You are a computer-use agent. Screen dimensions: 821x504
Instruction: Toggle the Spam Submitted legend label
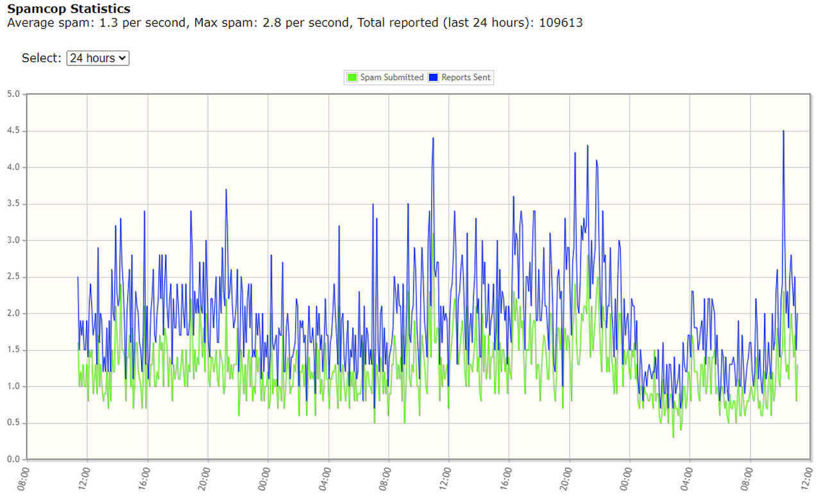coord(392,78)
